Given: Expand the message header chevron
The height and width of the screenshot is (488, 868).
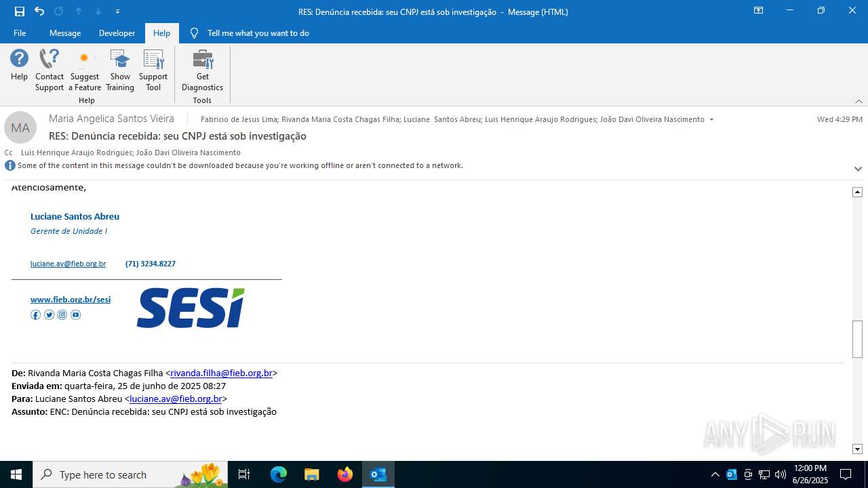Looking at the screenshot, I should point(858,169).
